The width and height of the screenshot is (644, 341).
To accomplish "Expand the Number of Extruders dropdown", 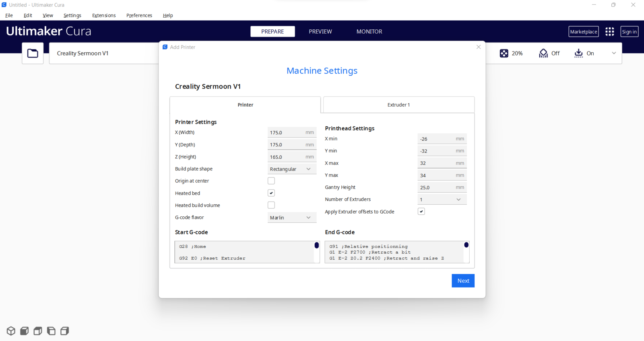I will tap(442, 199).
